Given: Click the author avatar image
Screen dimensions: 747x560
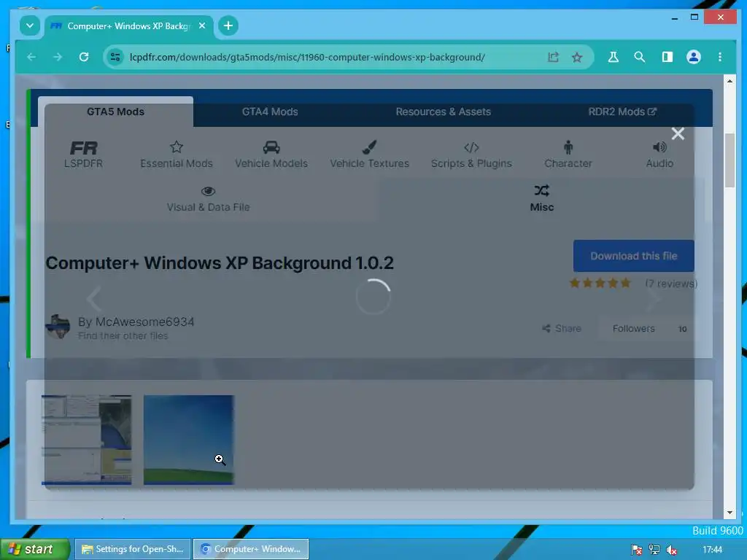Looking at the screenshot, I should point(58,327).
